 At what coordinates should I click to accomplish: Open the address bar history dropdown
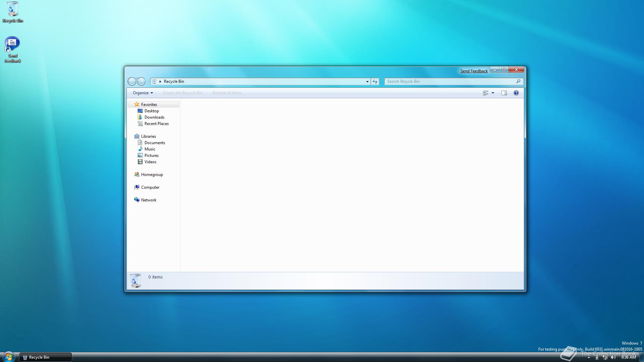point(367,81)
